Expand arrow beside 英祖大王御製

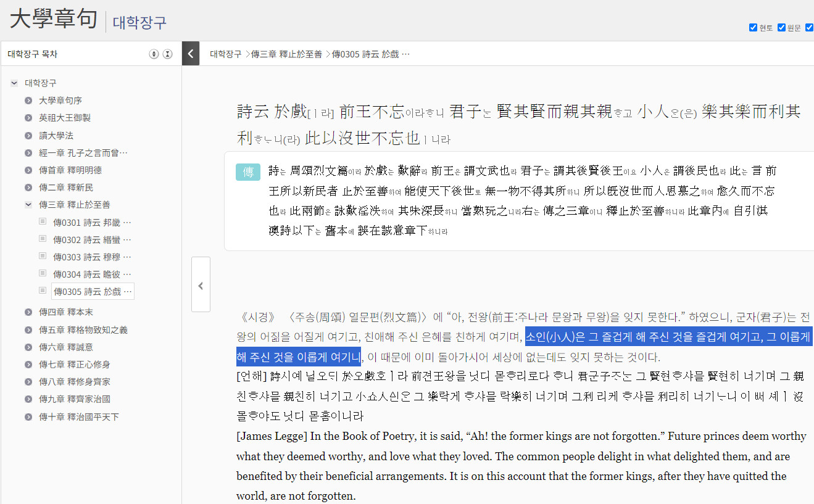point(28,118)
